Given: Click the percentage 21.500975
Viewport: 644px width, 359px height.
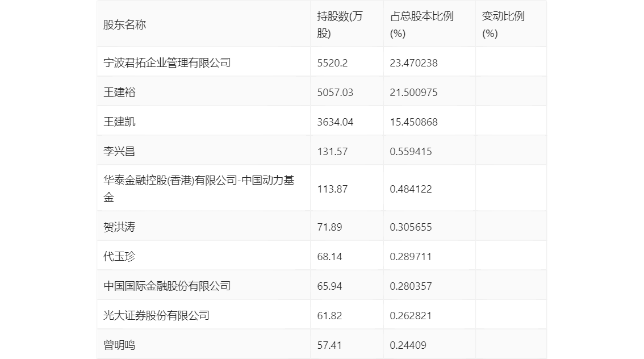Looking at the screenshot, I should point(413,93).
